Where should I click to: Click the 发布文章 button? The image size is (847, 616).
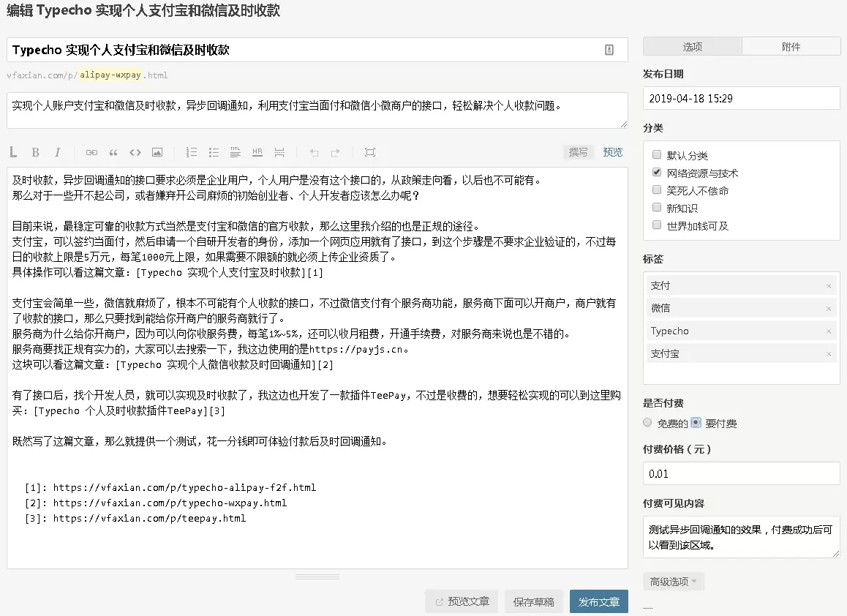pyautogui.click(x=599, y=601)
